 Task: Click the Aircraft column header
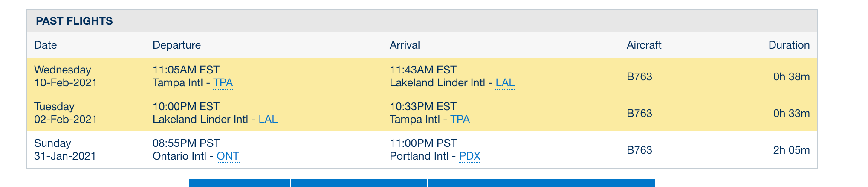pos(644,45)
